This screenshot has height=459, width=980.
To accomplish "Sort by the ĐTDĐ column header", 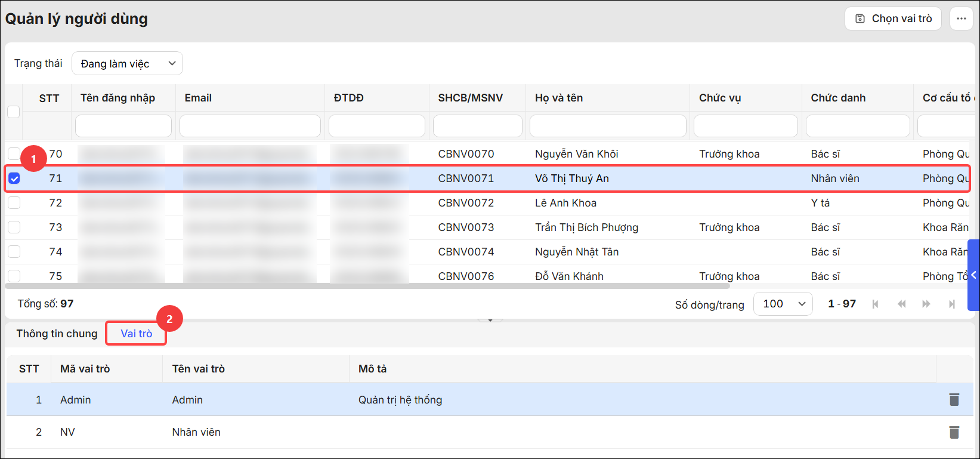I will click(x=349, y=98).
